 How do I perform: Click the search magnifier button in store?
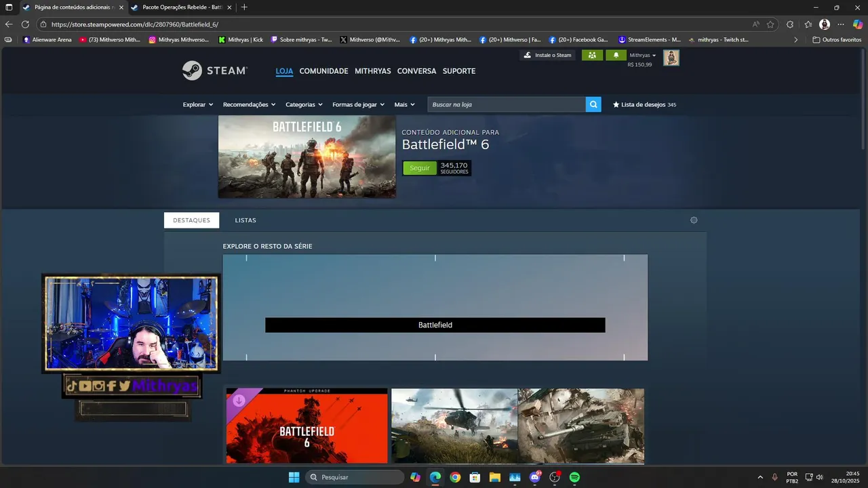[593, 104]
